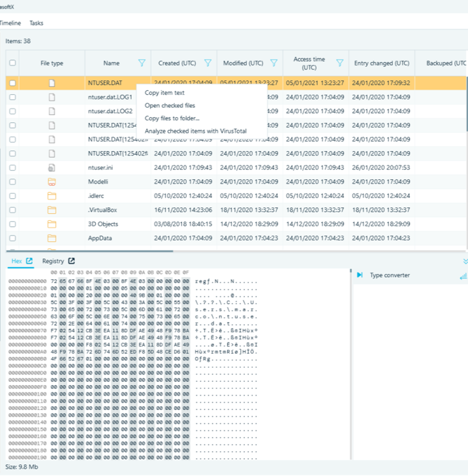Choose Copy files to folder... menu entry
This screenshot has height=476, width=468.
pyautogui.click(x=202, y=118)
